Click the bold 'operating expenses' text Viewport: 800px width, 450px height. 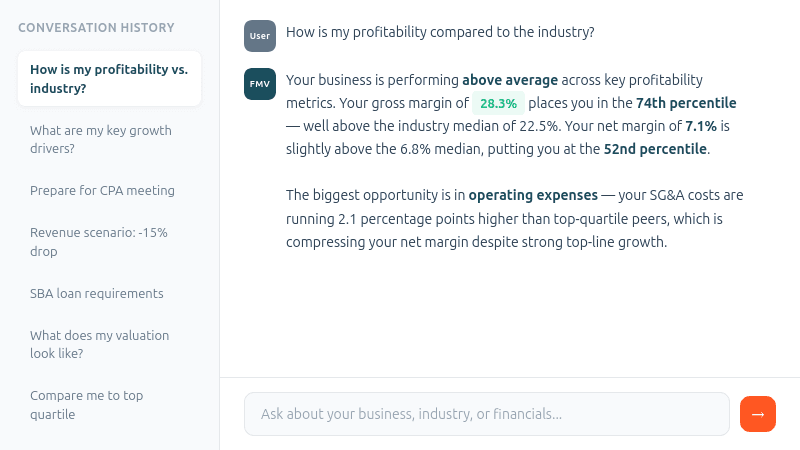click(x=533, y=195)
